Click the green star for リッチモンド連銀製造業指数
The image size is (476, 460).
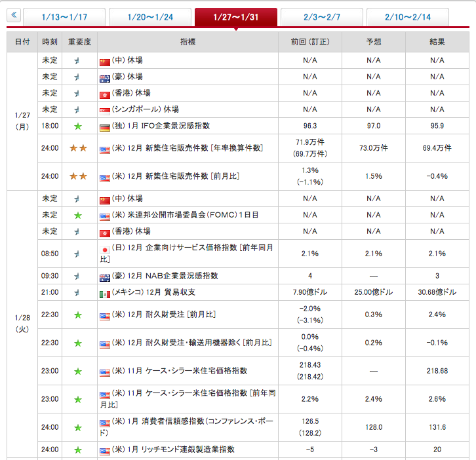pos(78,450)
